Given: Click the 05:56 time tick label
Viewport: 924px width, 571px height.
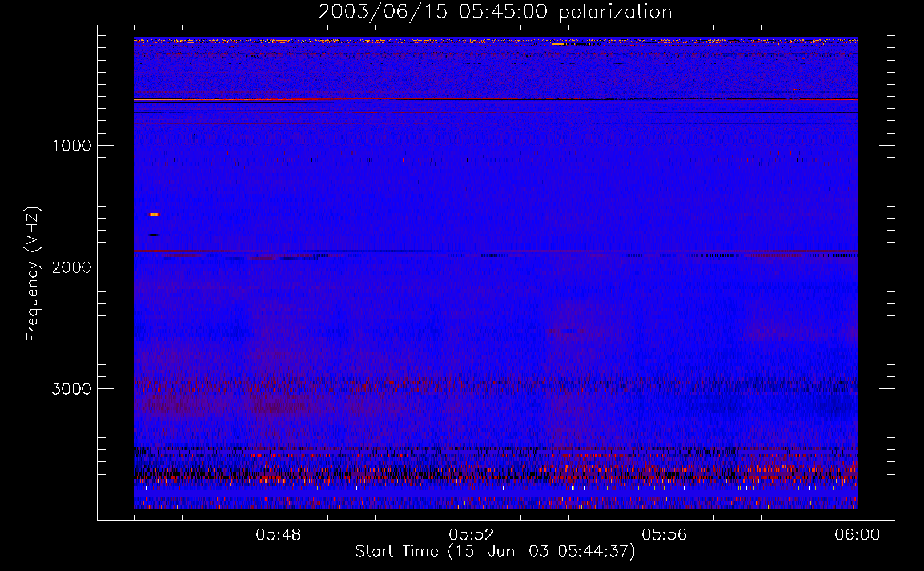Looking at the screenshot, I should point(665,535).
